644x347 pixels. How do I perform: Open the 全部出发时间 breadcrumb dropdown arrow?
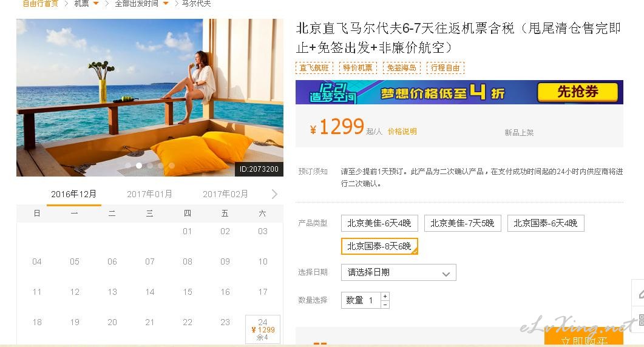pos(166,4)
